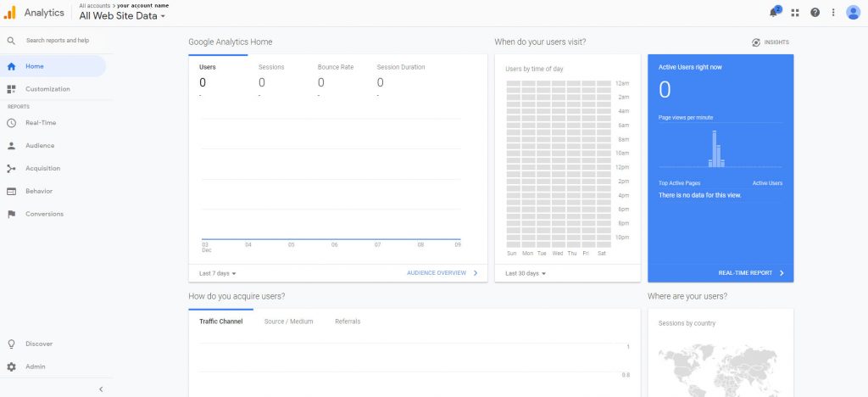Viewport: 868px width, 397px height.
Task: Click the Sessions by country world map
Action: point(718,370)
